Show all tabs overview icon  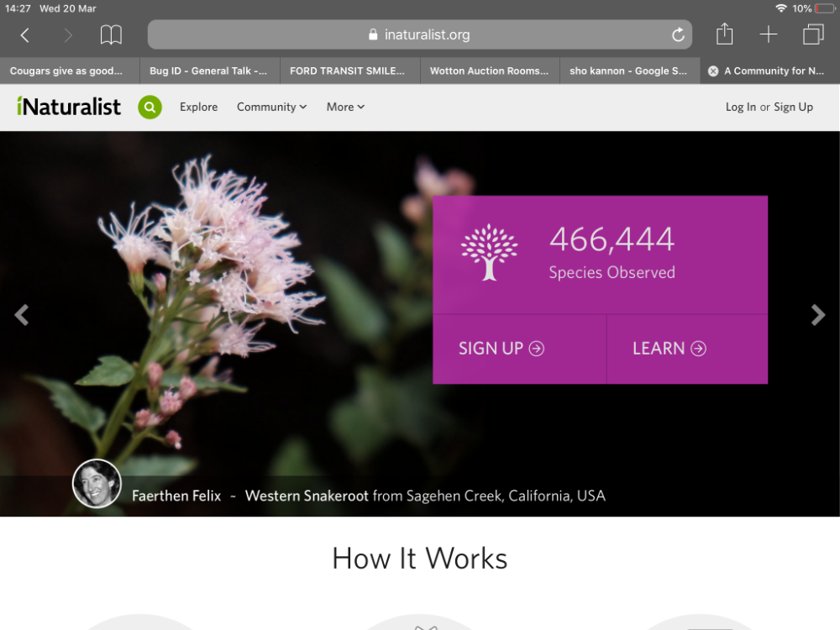pyautogui.click(x=812, y=34)
